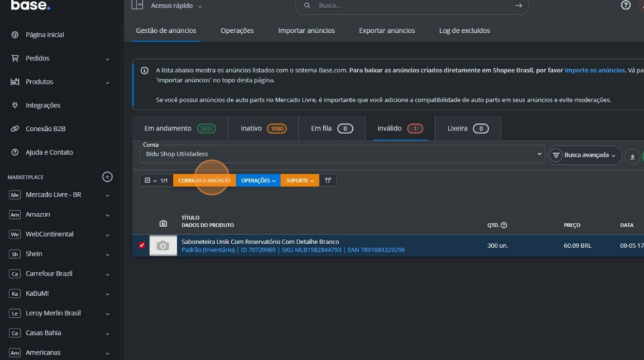Click the sort order icon in toolbar

point(328,181)
